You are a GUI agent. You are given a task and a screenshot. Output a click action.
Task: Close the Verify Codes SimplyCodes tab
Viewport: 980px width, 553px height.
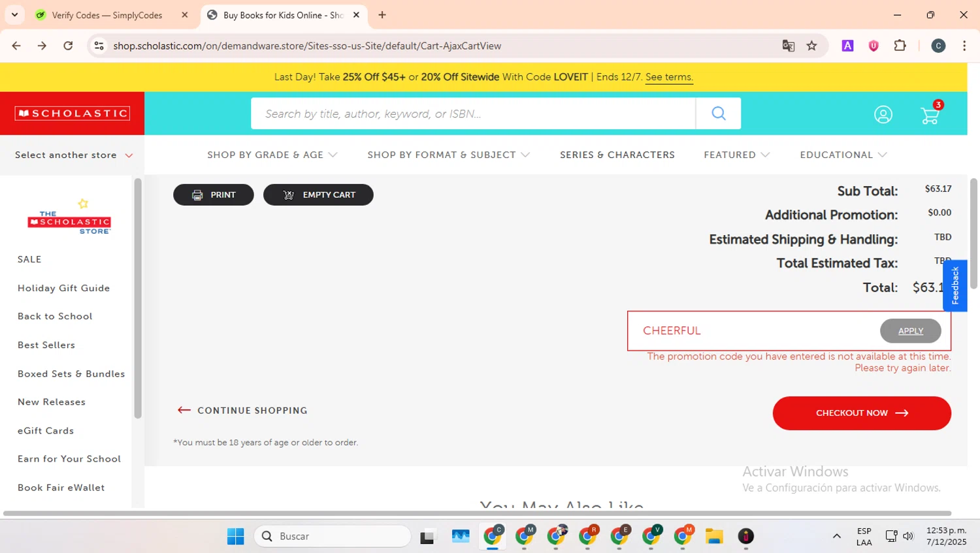coord(185,15)
